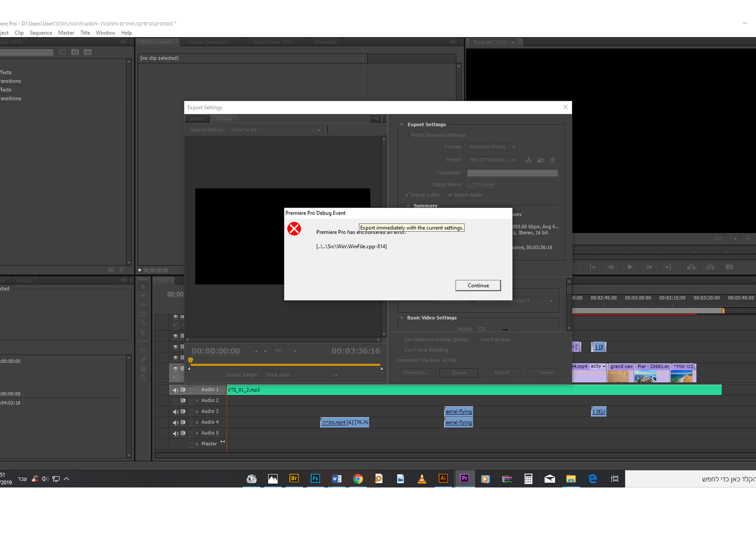The image size is (756, 534).
Task: Click the Play button in Program monitor
Action: 629,267
